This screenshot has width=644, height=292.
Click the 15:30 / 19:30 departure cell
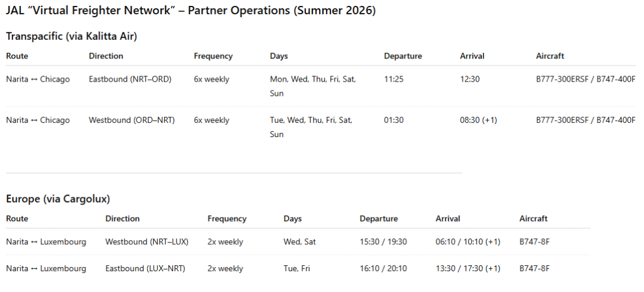click(383, 241)
